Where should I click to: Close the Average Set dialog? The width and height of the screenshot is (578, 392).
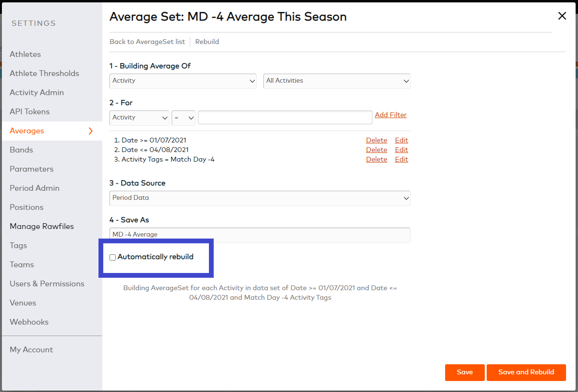(562, 16)
